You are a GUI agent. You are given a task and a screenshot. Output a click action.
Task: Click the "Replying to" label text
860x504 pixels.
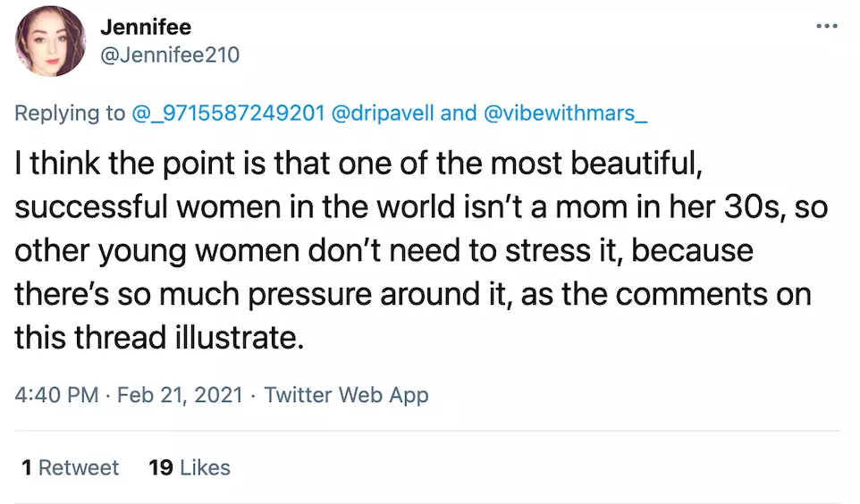[70, 113]
